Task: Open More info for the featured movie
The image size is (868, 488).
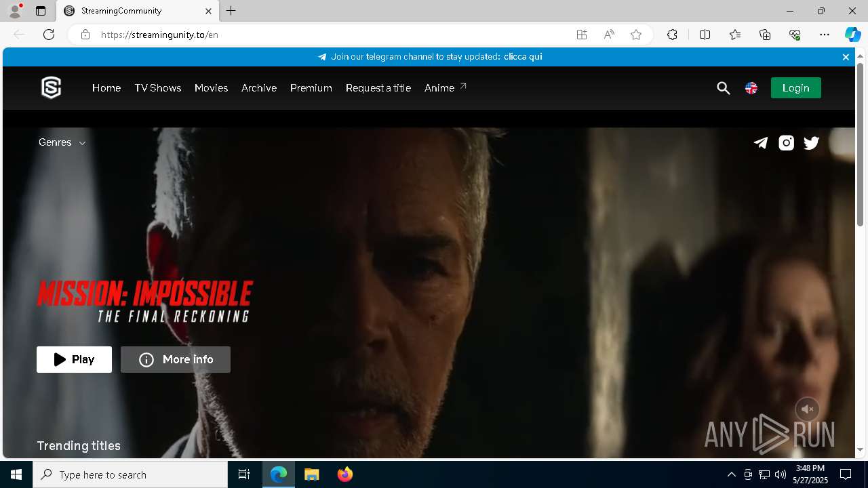Action: [176, 359]
